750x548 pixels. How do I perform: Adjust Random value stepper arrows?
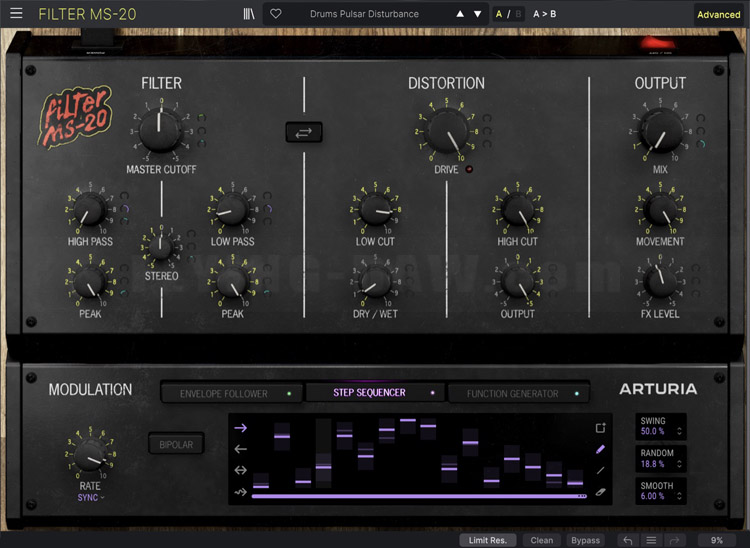point(679,464)
